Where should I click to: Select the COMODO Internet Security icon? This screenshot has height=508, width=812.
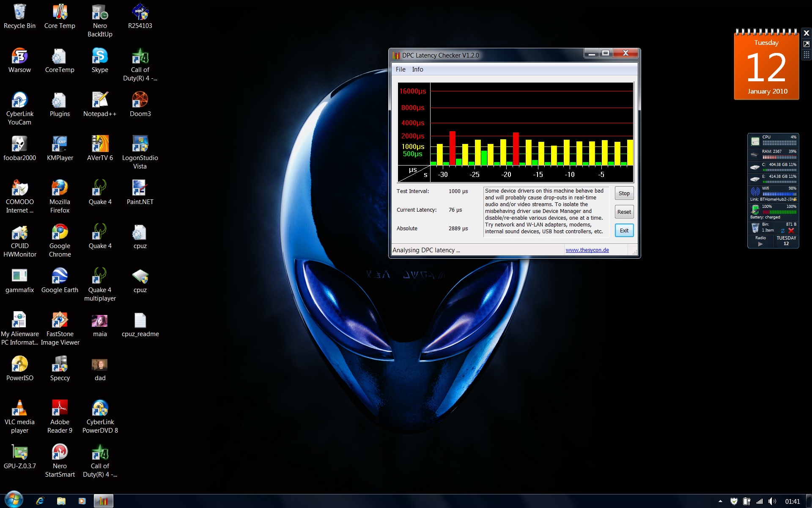coord(19,197)
